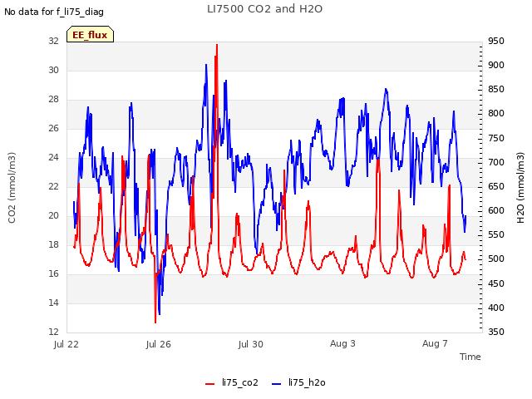The image size is (532, 399).
Task: Click the 950 value on H2O axis
Action: (x=496, y=41)
